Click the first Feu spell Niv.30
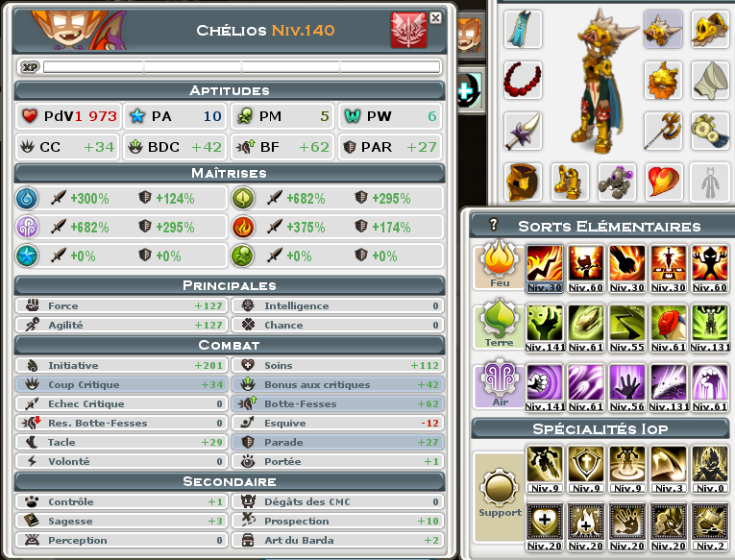The width and height of the screenshot is (735, 560). tap(544, 269)
